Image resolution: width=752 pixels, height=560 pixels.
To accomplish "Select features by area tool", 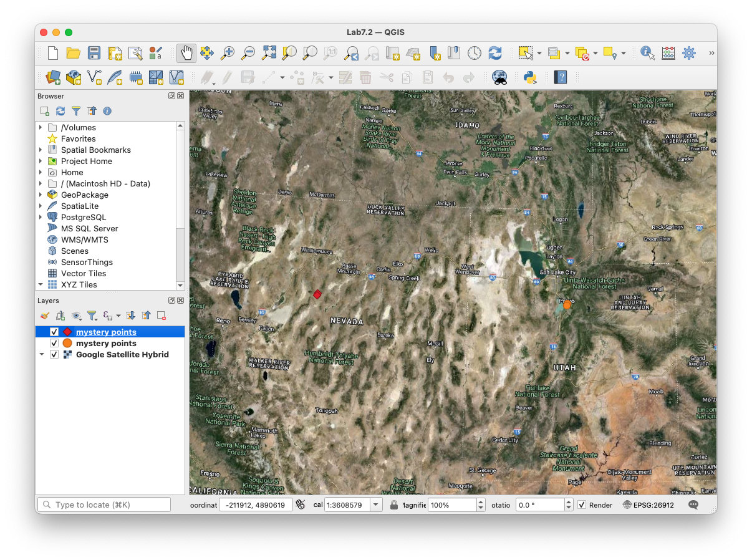I will click(525, 53).
